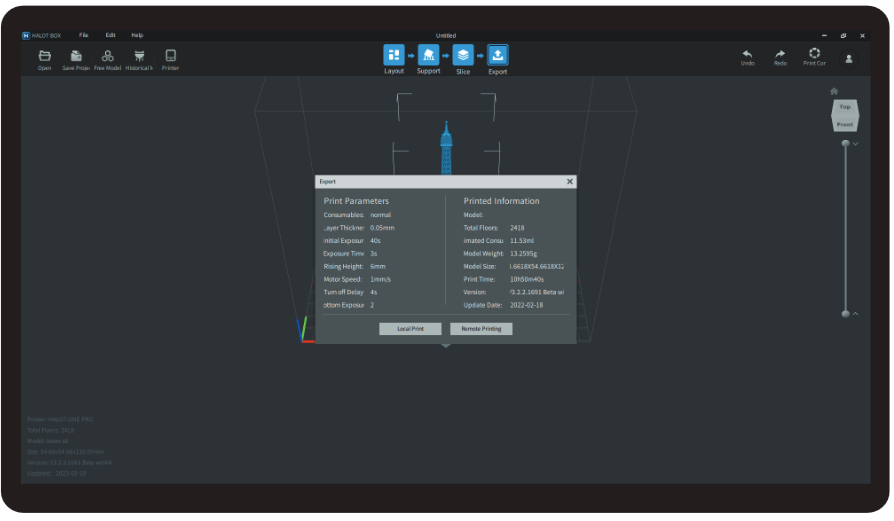Select the Export step icon

coord(498,55)
